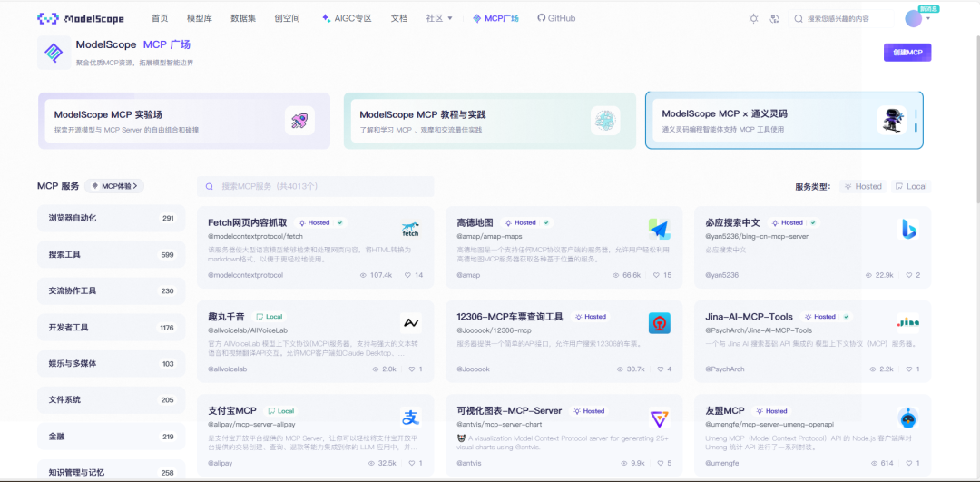Open ModelScope MCP 实验场 banner
The height and width of the screenshot is (482, 980).
[184, 121]
